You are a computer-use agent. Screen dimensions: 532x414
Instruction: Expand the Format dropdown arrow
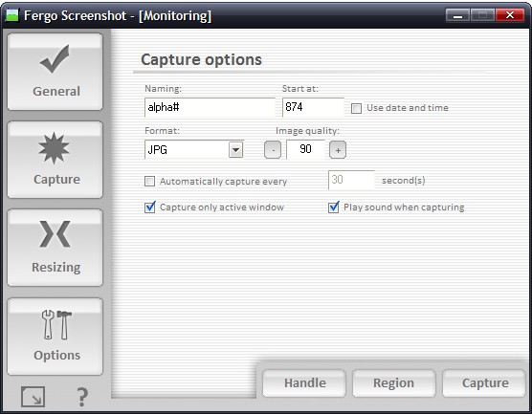point(235,149)
